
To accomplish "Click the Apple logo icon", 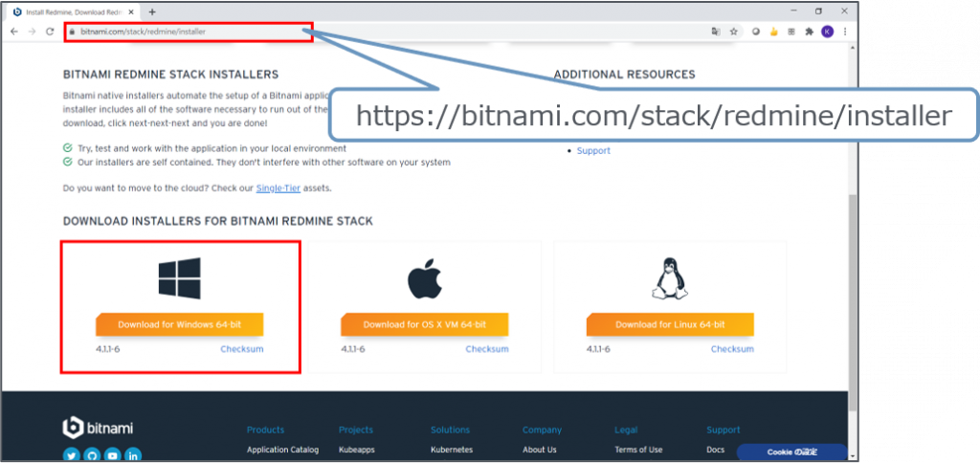I will coord(425,281).
